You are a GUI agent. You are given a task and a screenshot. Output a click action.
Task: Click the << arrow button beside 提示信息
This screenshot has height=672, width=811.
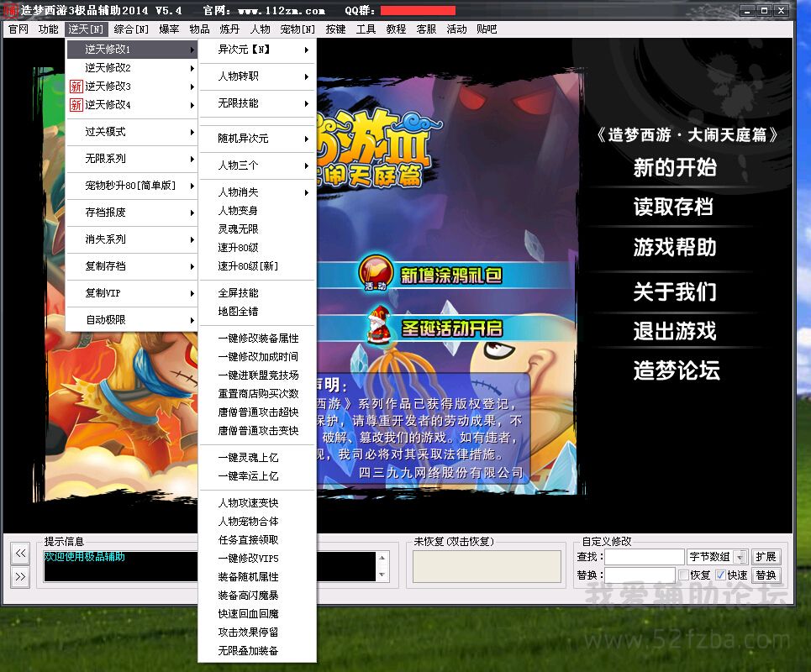[20, 554]
